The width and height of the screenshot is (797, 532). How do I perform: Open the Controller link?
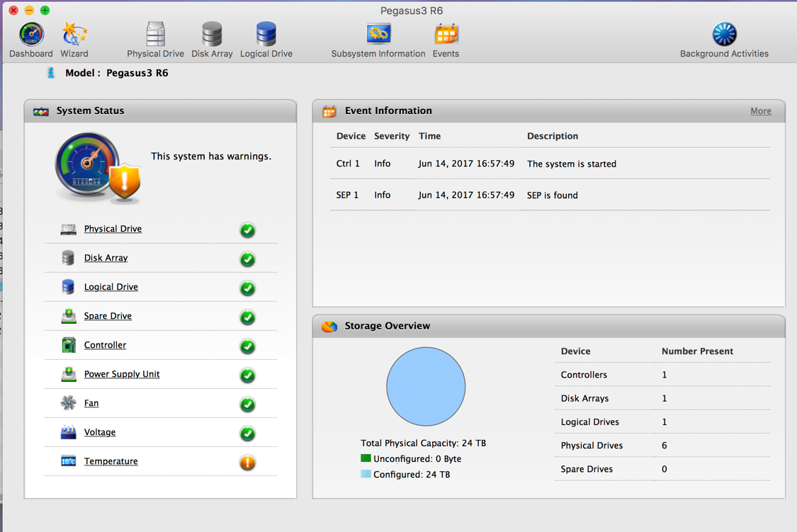point(106,344)
